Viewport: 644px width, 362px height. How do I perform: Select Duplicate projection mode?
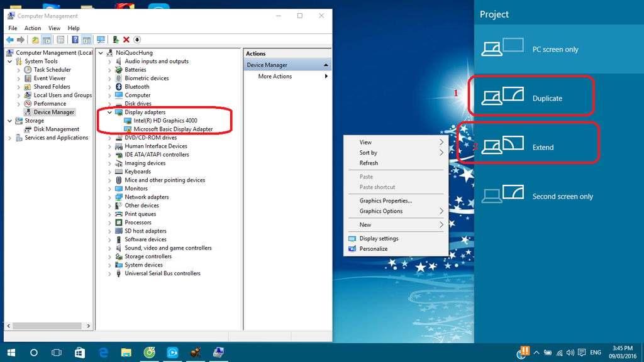559,98
